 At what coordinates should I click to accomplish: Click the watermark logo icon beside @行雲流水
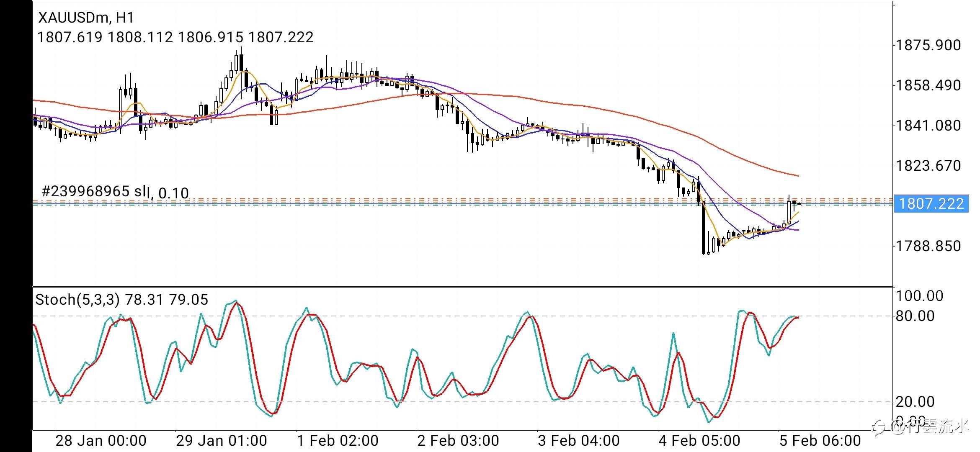coord(879,428)
